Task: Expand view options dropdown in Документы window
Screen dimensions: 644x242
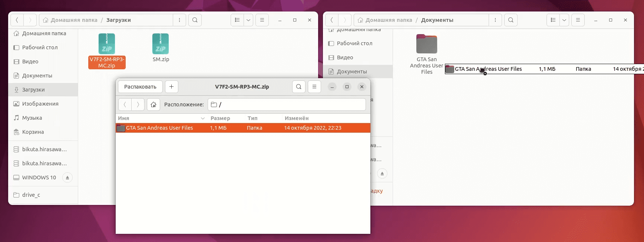Action: (564, 20)
